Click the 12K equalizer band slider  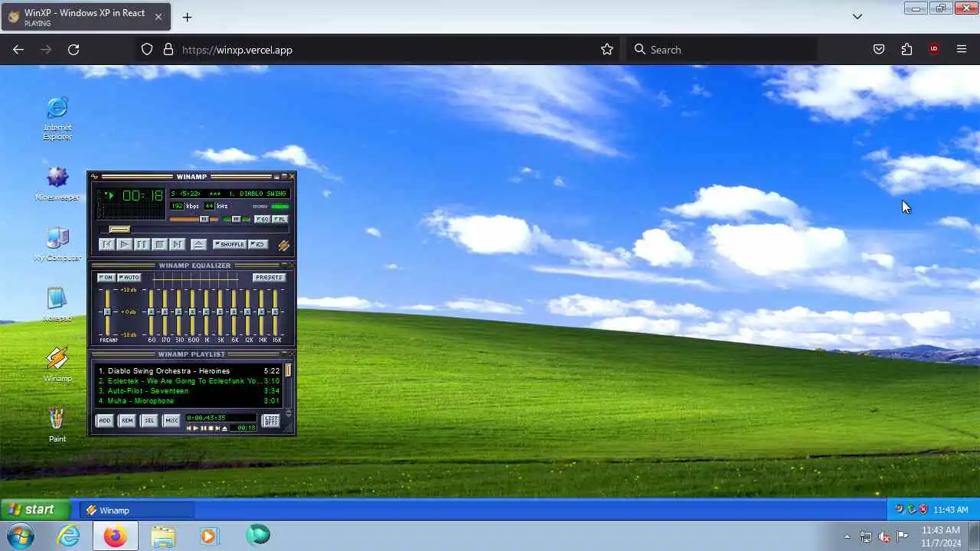pyautogui.click(x=247, y=312)
